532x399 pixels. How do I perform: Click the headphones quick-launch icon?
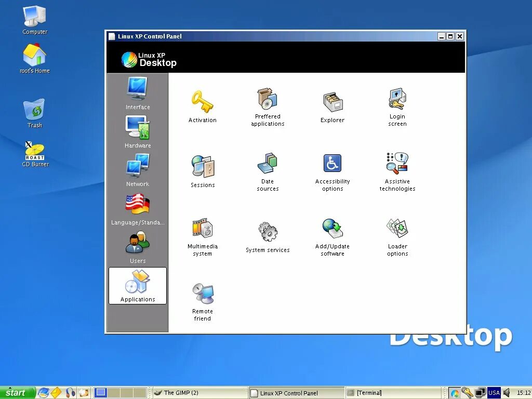tap(70, 393)
